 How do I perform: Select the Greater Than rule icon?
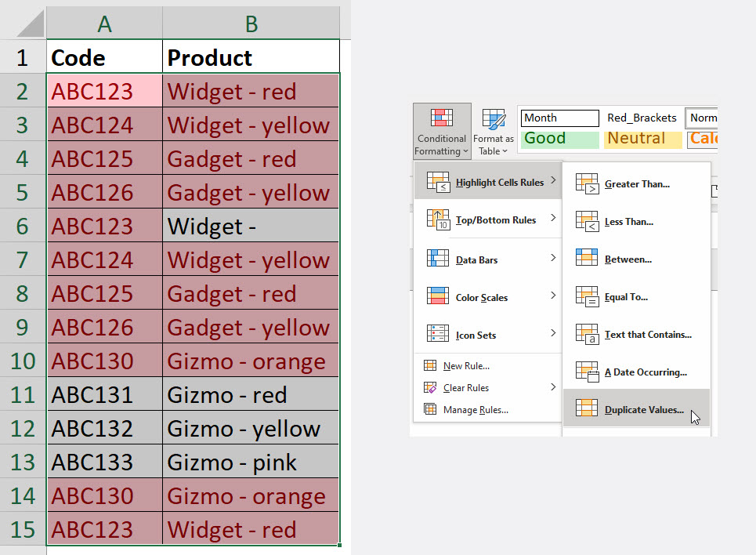[587, 184]
